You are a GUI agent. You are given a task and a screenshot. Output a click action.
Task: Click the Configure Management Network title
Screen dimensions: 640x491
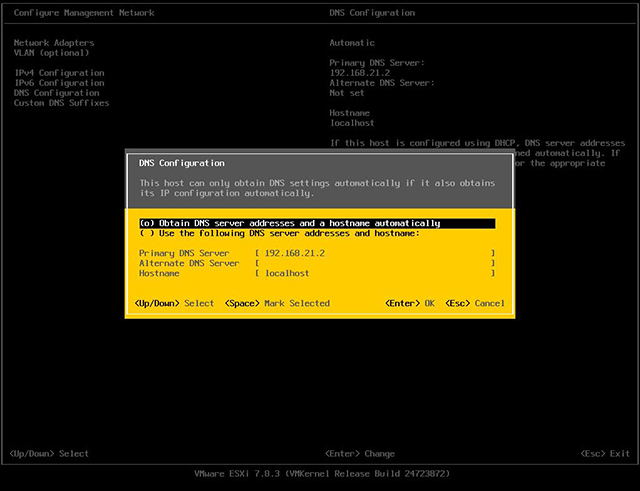[x=84, y=13]
